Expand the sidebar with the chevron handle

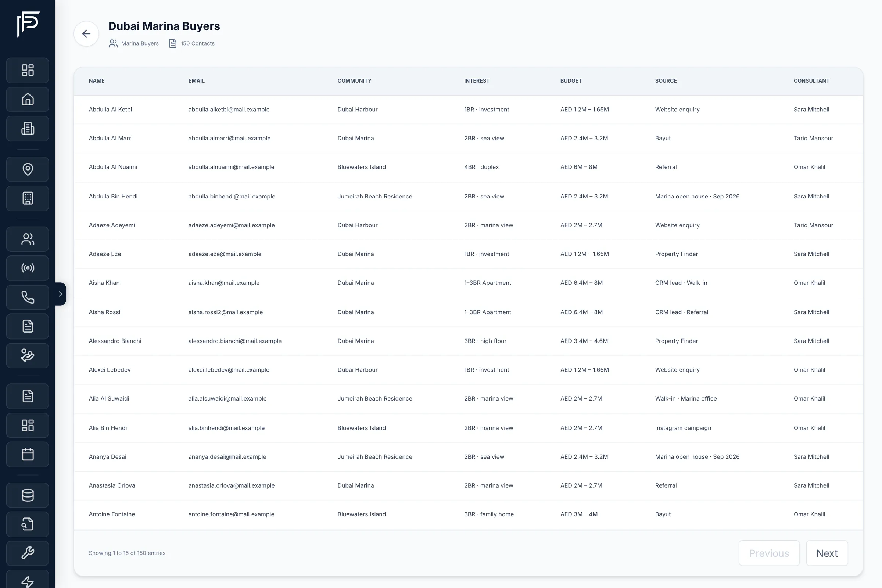(x=60, y=294)
